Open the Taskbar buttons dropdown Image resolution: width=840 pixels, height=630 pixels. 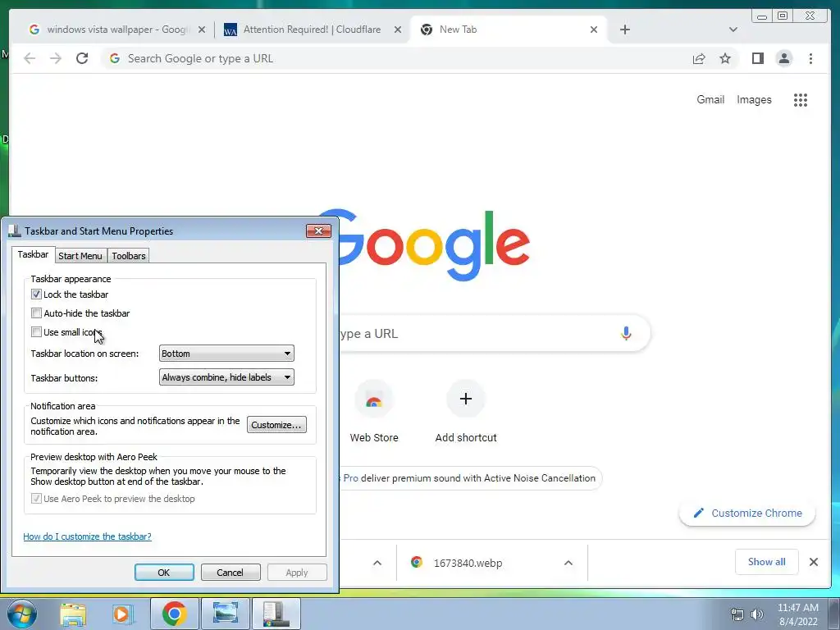pyautogui.click(x=226, y=377)
